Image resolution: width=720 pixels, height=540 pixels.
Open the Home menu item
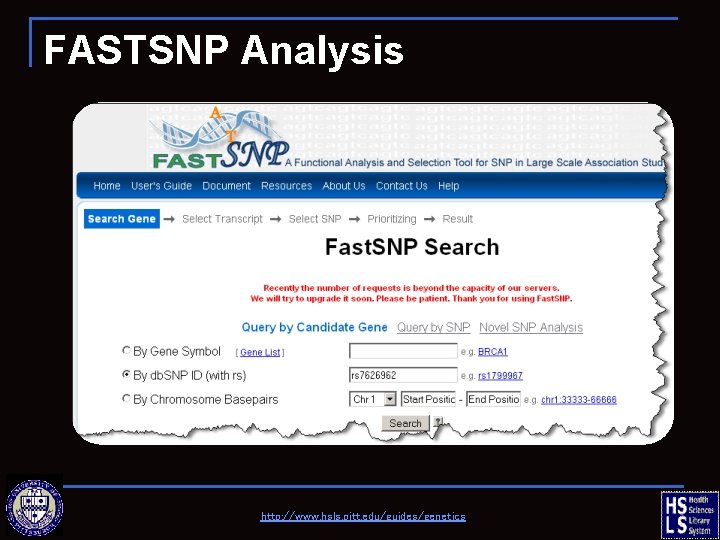[107, 186]
